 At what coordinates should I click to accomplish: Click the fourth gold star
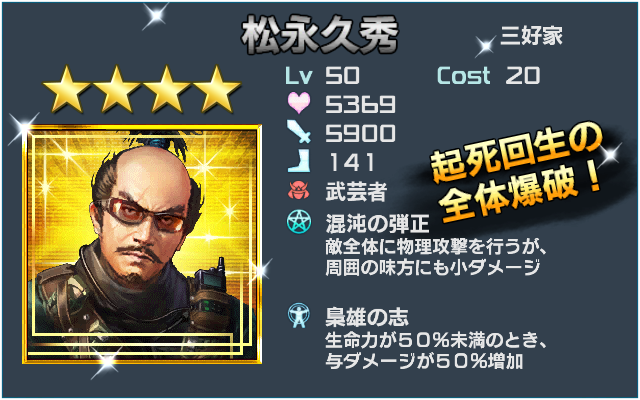[x=216, y=89]
